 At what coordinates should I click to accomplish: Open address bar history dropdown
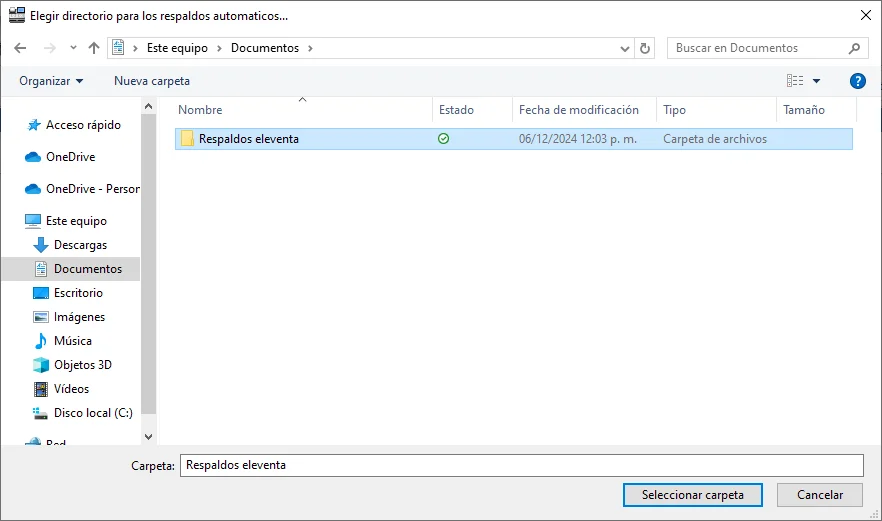pyautogui.click(x=624, y=49)
